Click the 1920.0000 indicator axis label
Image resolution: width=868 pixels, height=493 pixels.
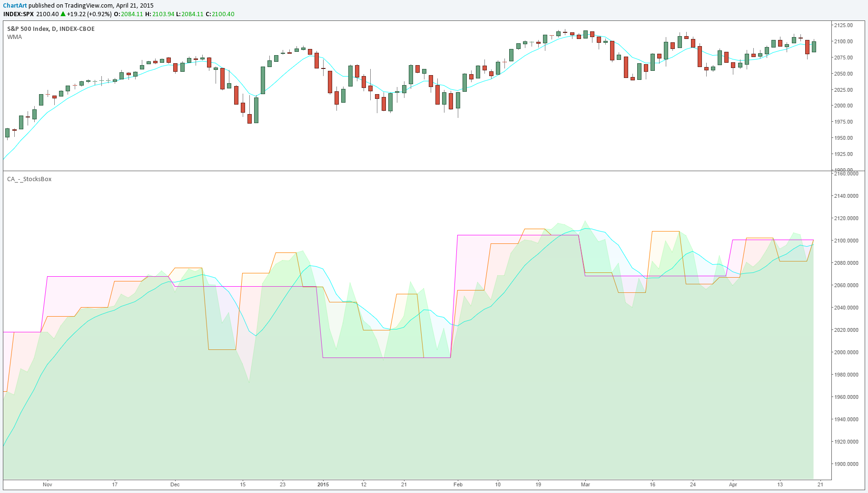pos(846,442)
